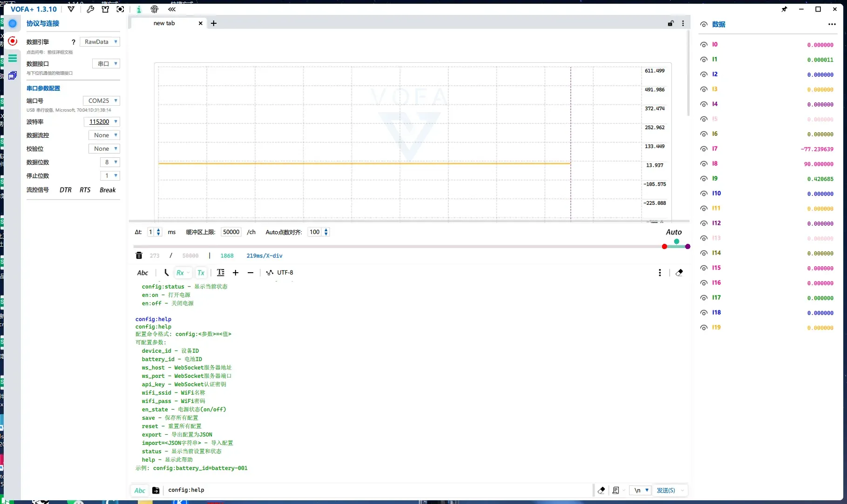This screenshot has width=847, height=504.
Task: Toggle visibility of channel I13
Action: [704, 238]
